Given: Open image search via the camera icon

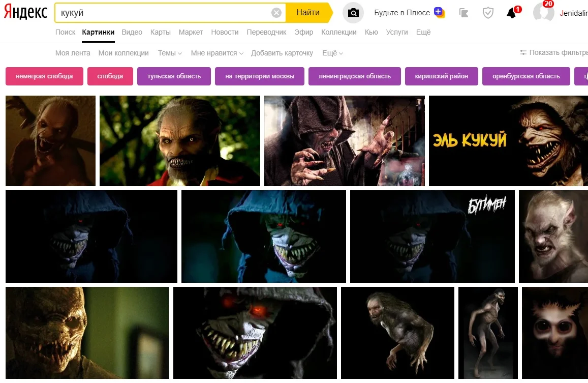Looking at the screenshot, I should pyautogui.click(x=353, y=12).
